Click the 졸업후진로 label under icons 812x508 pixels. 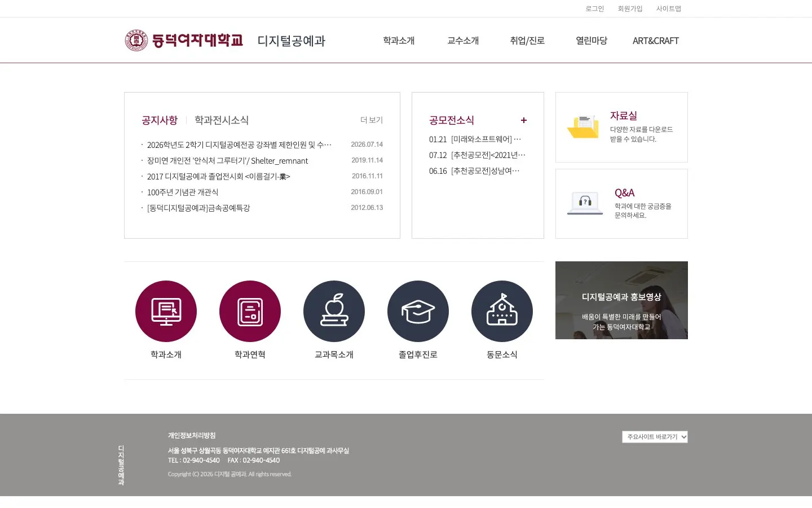[418, 354]
